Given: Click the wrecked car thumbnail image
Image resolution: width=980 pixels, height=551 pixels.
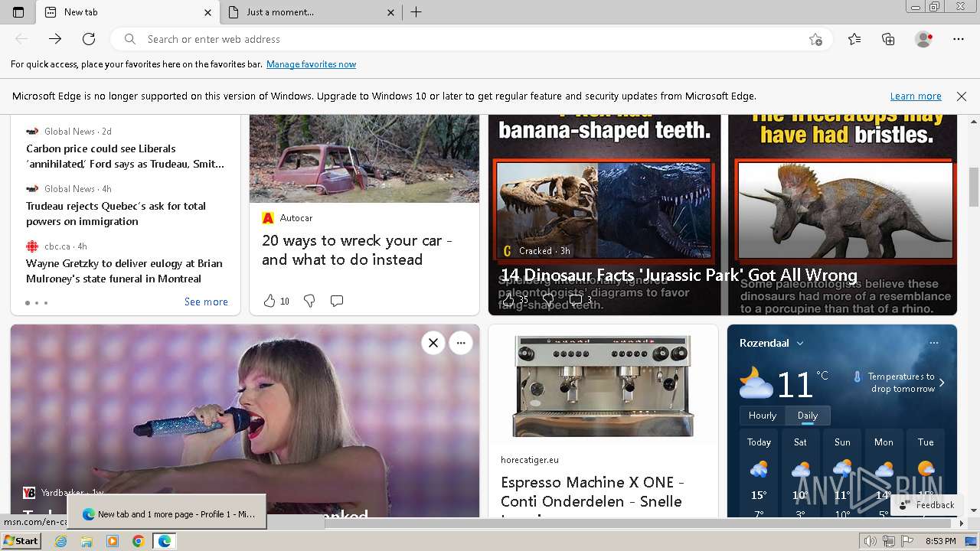Looking at the screenshot, I should click(x=364, y=158).
